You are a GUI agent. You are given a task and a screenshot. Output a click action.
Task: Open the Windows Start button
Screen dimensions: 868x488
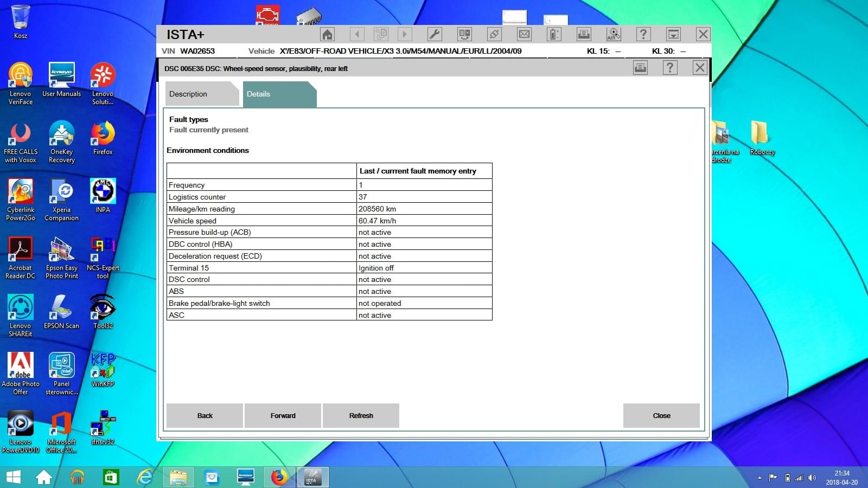pyautogui.click(x=13, y=477)
